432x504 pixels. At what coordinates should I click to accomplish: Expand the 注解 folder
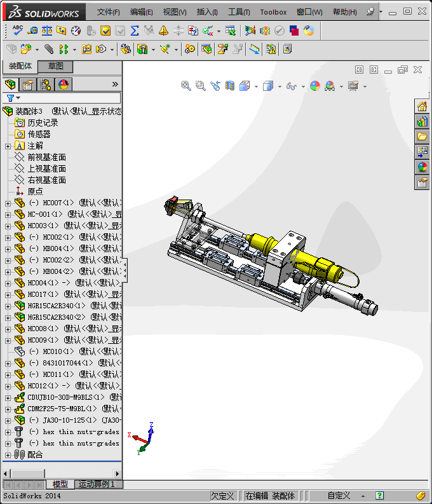[x=8, y=146]
